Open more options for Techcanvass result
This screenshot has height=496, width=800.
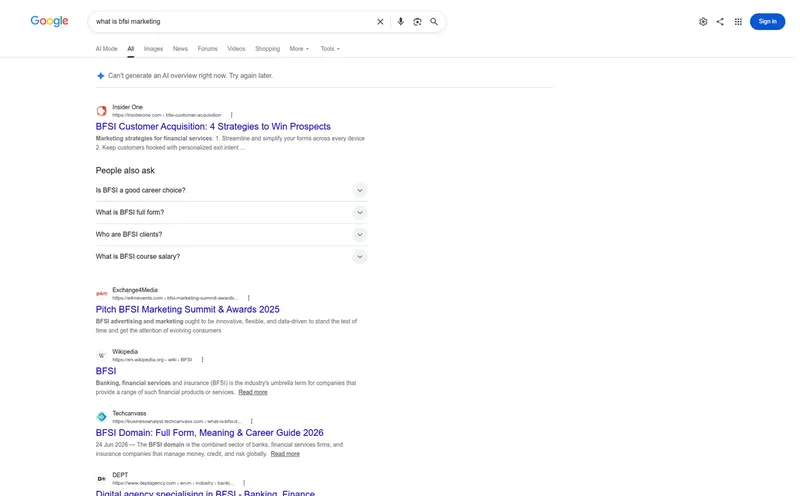click(252, 421)
